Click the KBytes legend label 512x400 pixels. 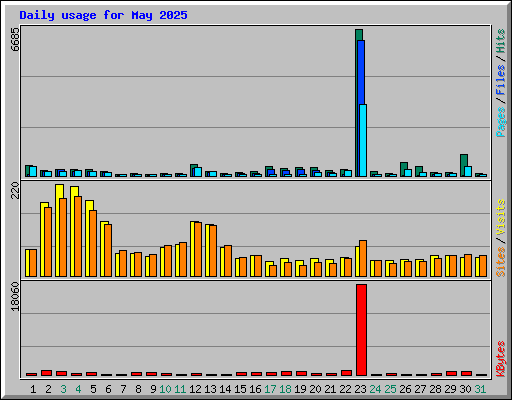click(500, 359)
